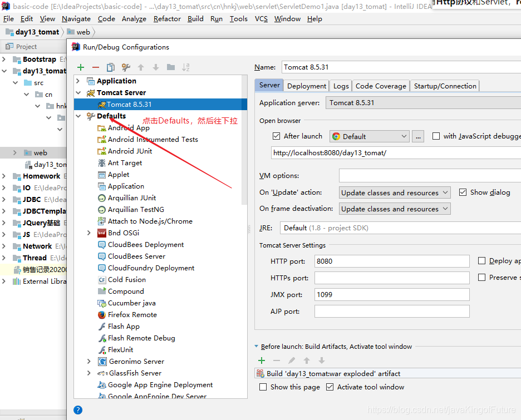Open Refactor menu
Viewport: 521px width, 420px height.
(x=167, y=19)
